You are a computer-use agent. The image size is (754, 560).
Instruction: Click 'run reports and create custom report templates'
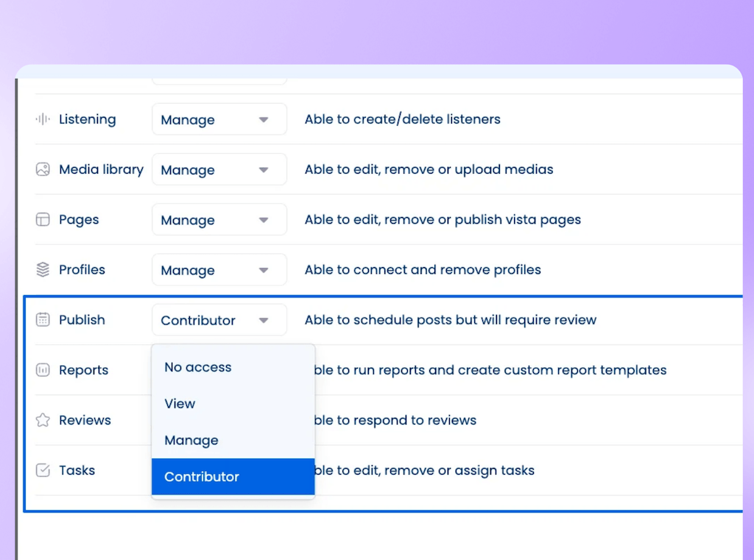(x=510, y=370)
